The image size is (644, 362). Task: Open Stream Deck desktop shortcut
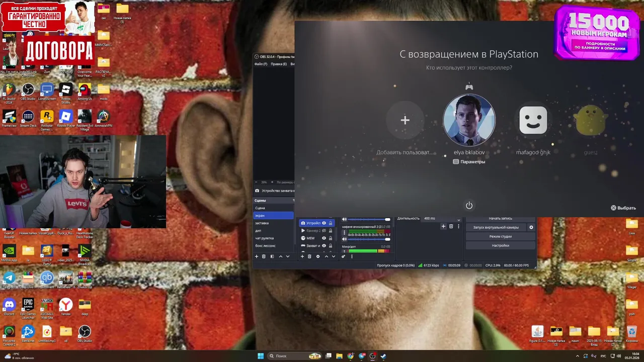[28, 119]
